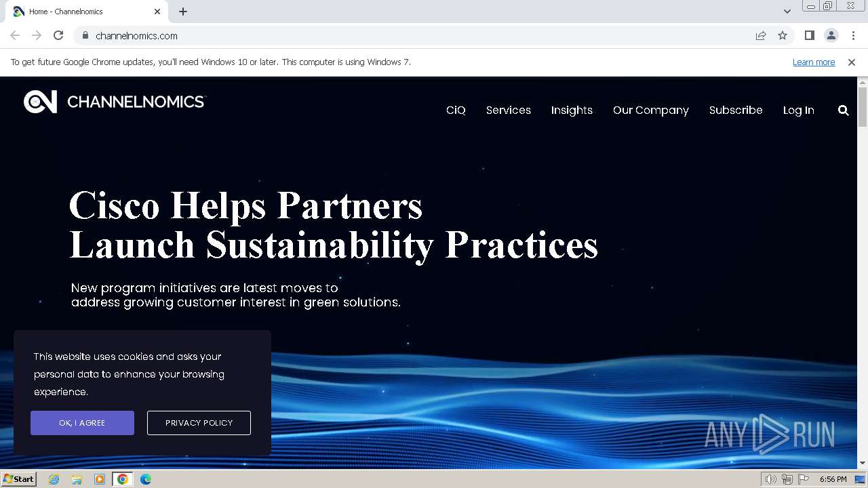Image resolution: width=868 pixels, height=488 pixels.
Task: Click the hero subtitle about green solutions
Action: tap(236, 295)
